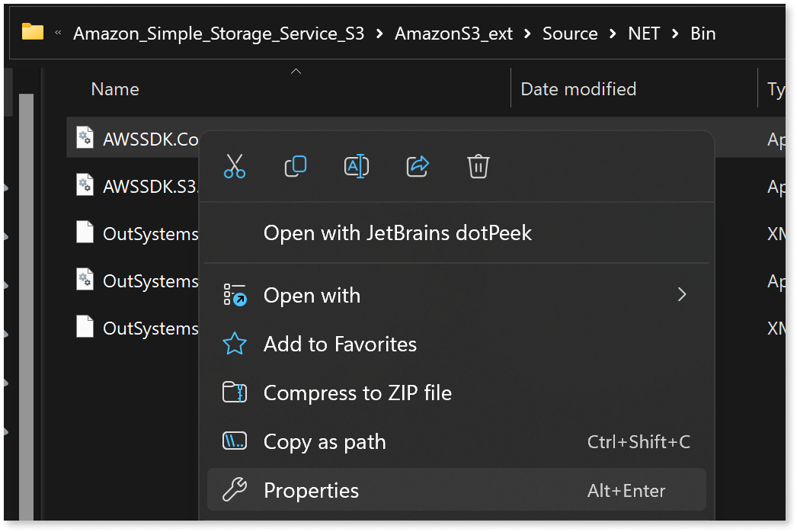Screen dimensions: 797x532
Task: Sort by Date modified column
Action: coord(578,89)
